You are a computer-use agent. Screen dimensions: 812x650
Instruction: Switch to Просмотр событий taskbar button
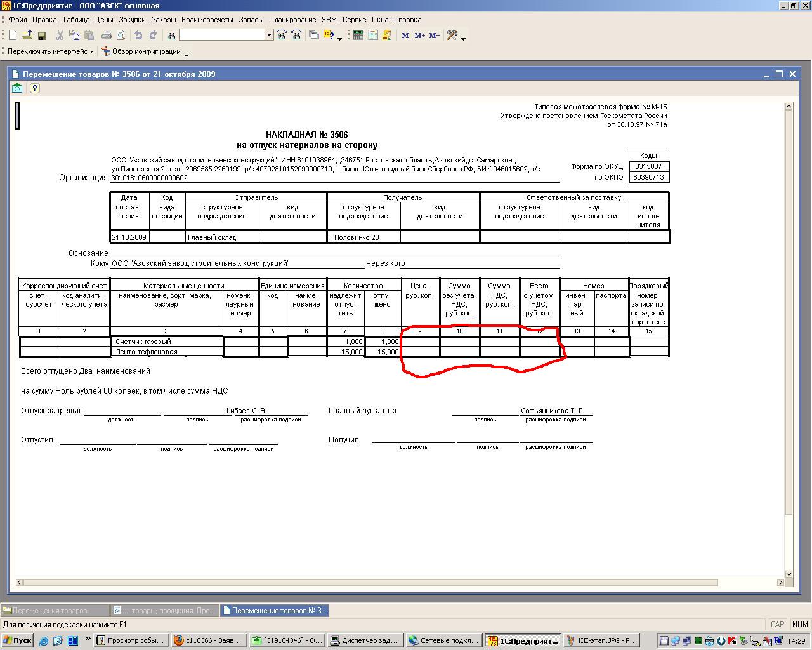[x=131, y=640]
